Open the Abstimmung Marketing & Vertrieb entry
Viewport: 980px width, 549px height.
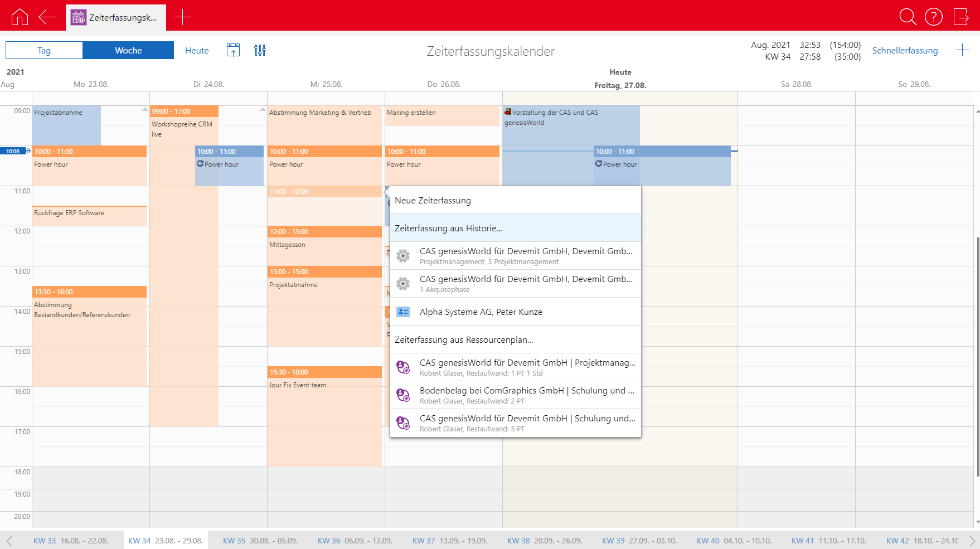point(324,125)
